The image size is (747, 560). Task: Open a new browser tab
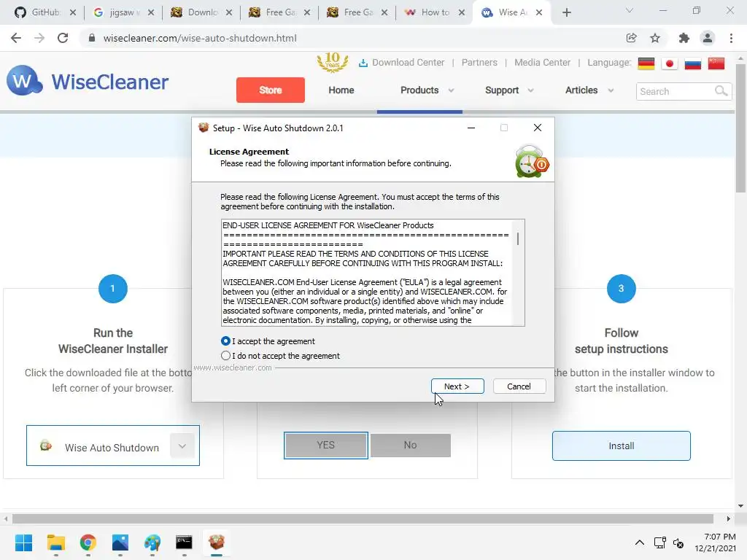pyautogui.click(x=566, y=12)
